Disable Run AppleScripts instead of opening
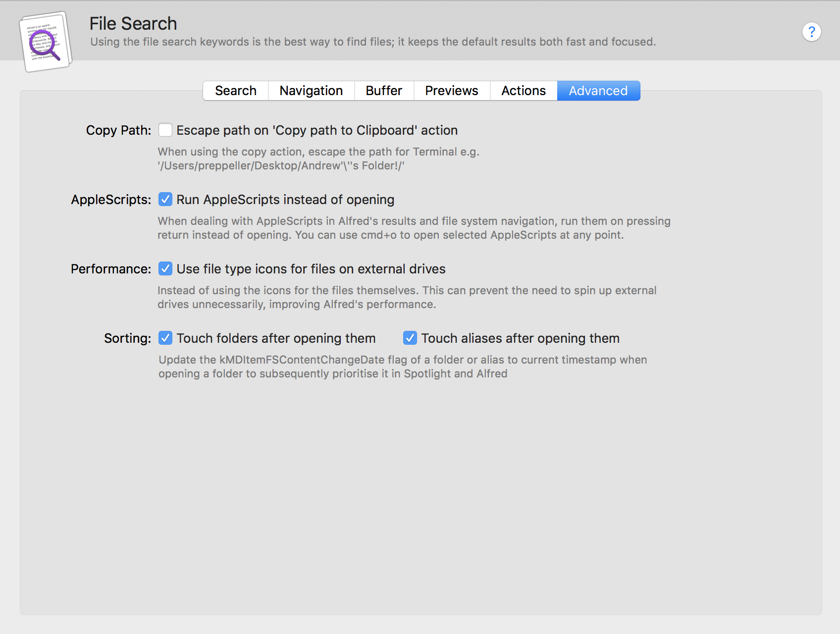840x634 pixels. click(x=165, y=199)
